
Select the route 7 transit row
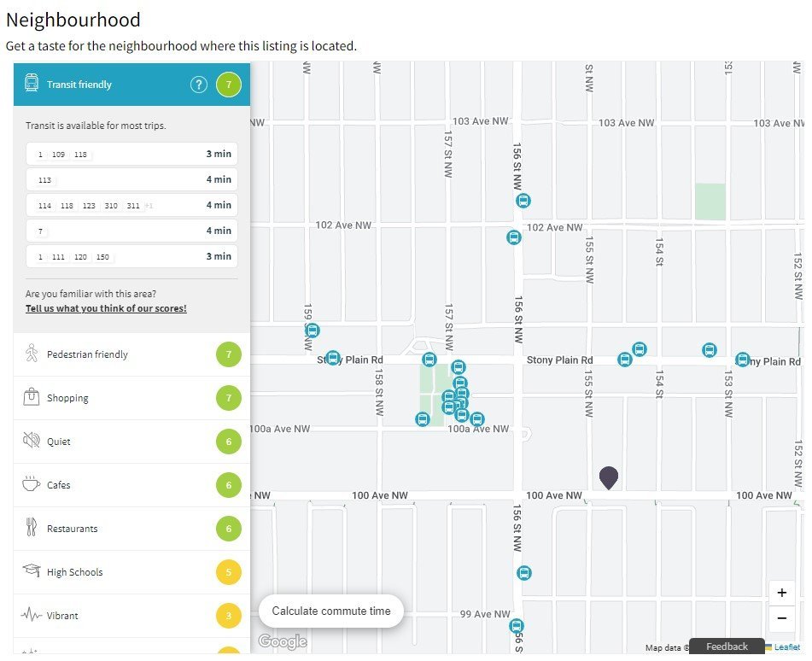pos(131,231)
